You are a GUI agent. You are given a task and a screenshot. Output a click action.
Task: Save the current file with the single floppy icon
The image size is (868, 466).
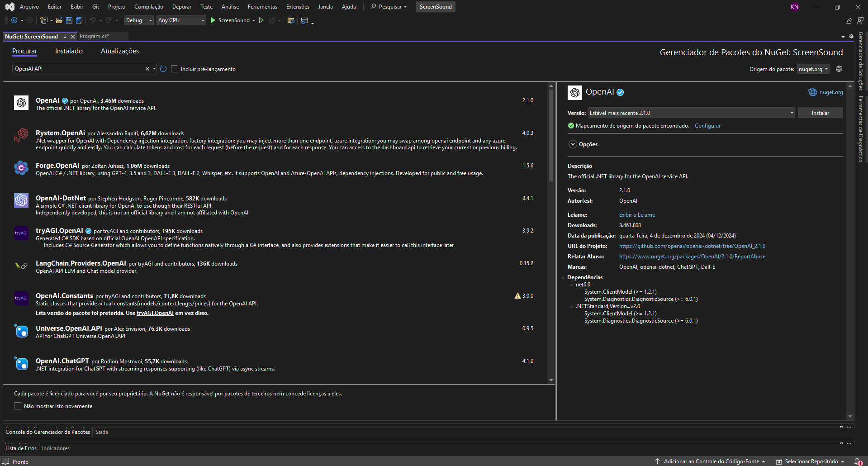coord(69,20)
